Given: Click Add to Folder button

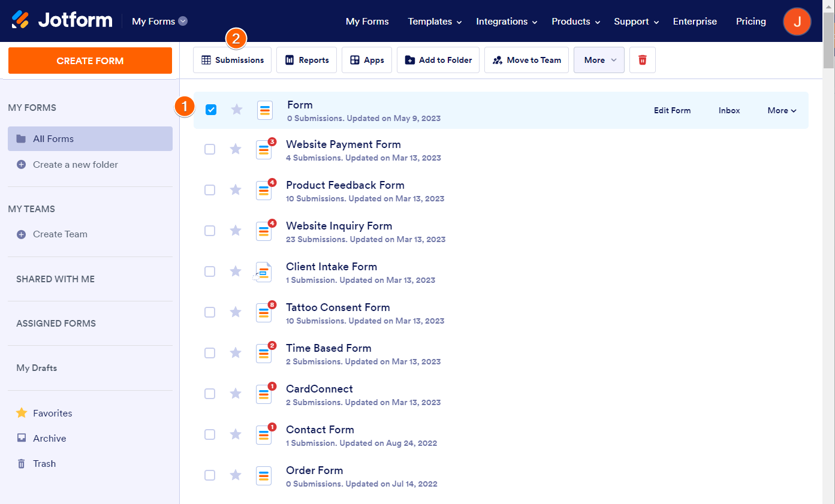Looking at the screenshot, I should click(438, 60).
